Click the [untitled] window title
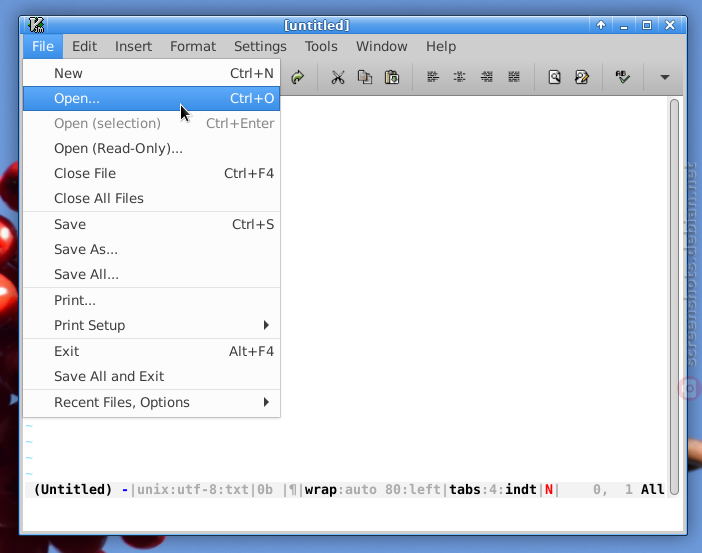This screenshot has height=553, width=702. (317, 25)
